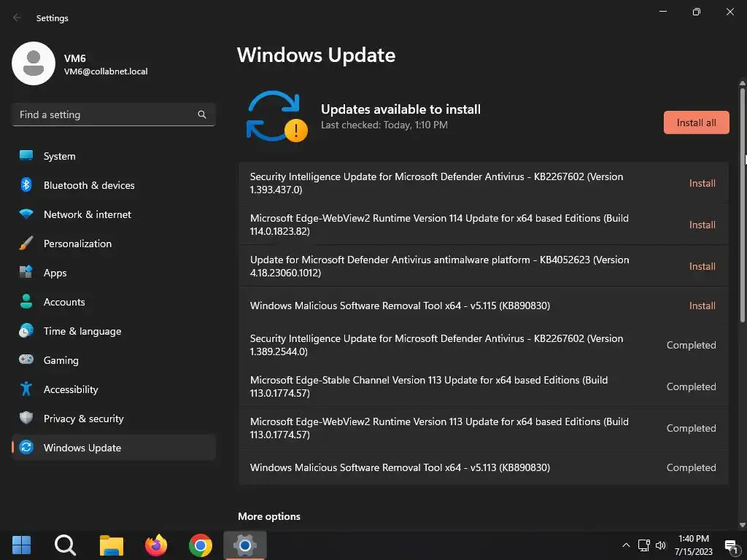
Task: Open Gaming settings category
Action: tap(113, 360)
